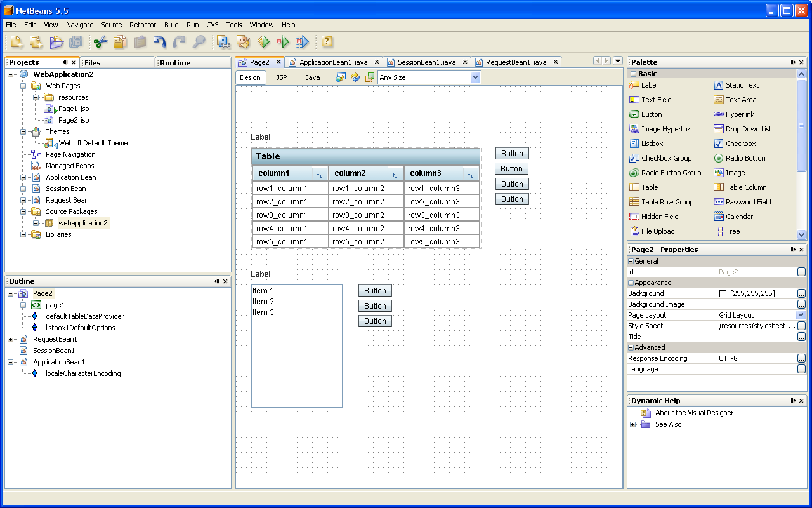Screen dimensions: 812x508
Task: Click the Refresh icon in designer toolbar
Action: [355, 77]
